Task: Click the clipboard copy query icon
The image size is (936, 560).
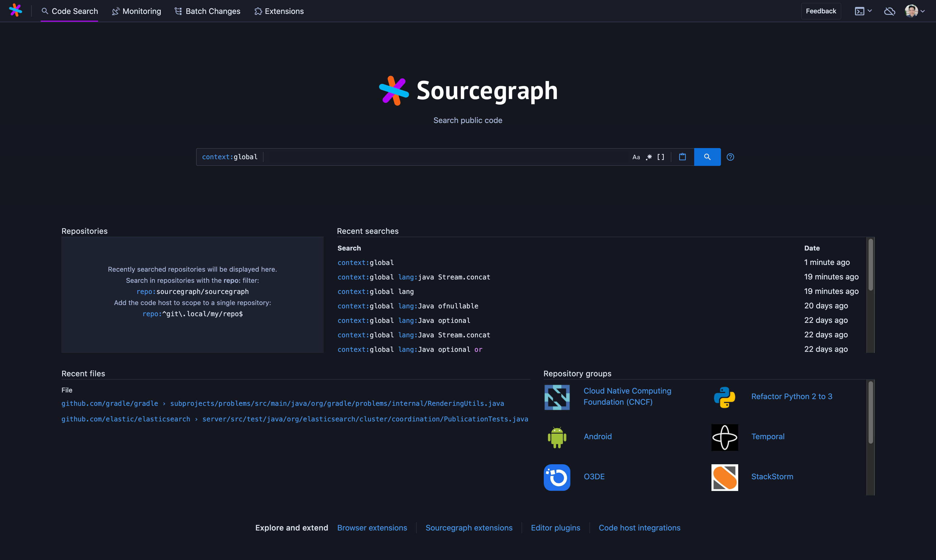Action: tap(682, 157)
